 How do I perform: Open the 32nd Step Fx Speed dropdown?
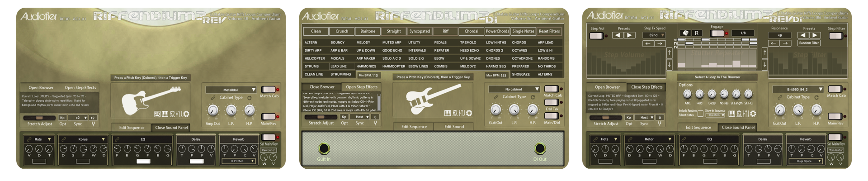tap(655, 35)
